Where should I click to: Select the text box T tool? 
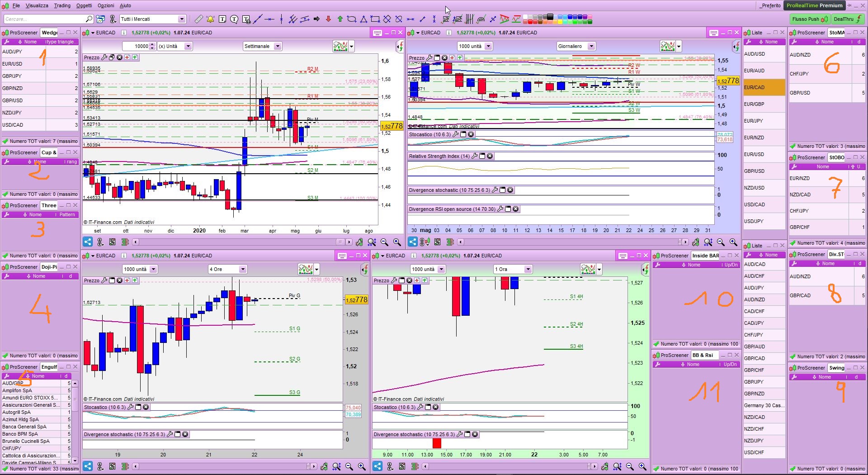[222, 19]
